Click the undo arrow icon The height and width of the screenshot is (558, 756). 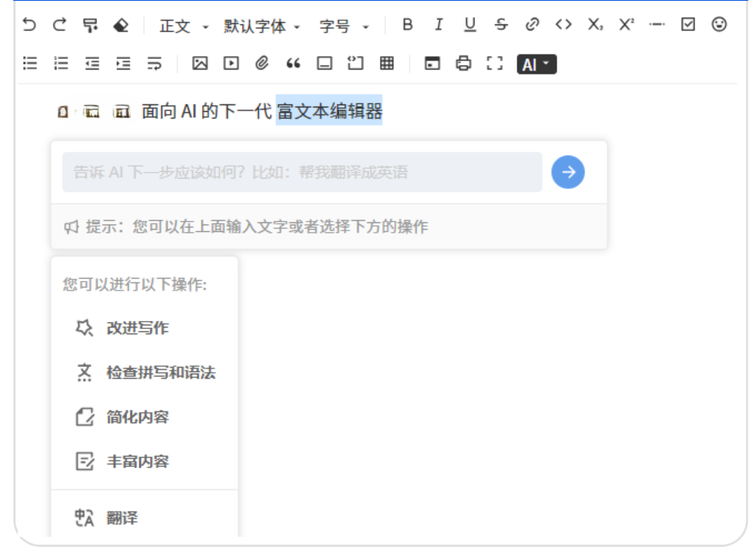click(30, 24)
